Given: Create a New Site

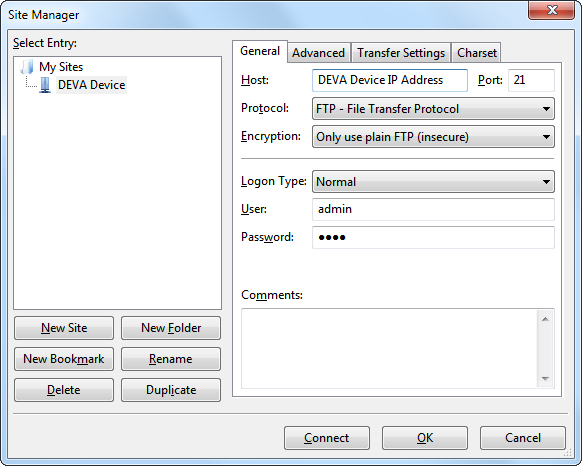Looking at the screenshot, I should (x=64, y=328).
